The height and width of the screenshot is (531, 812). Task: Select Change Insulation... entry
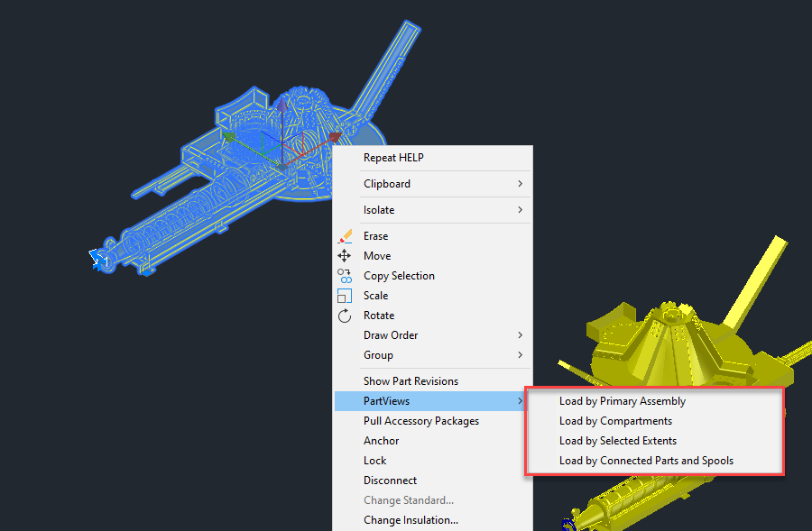433,520
